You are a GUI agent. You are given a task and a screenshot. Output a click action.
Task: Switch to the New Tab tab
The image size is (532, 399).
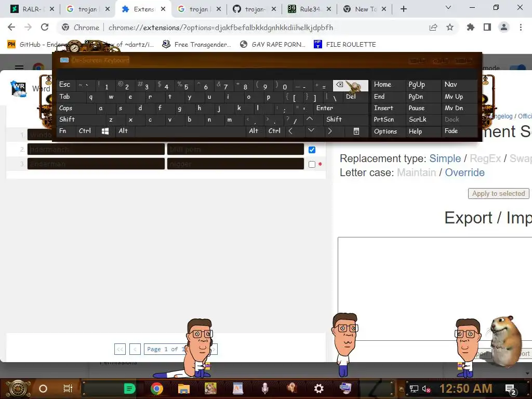click(365, 9)
